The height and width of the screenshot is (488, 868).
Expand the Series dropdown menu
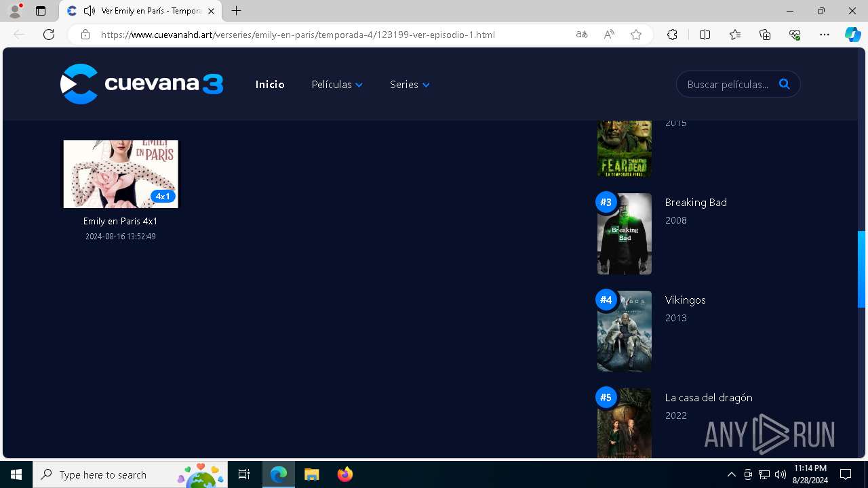coord(410,85)
